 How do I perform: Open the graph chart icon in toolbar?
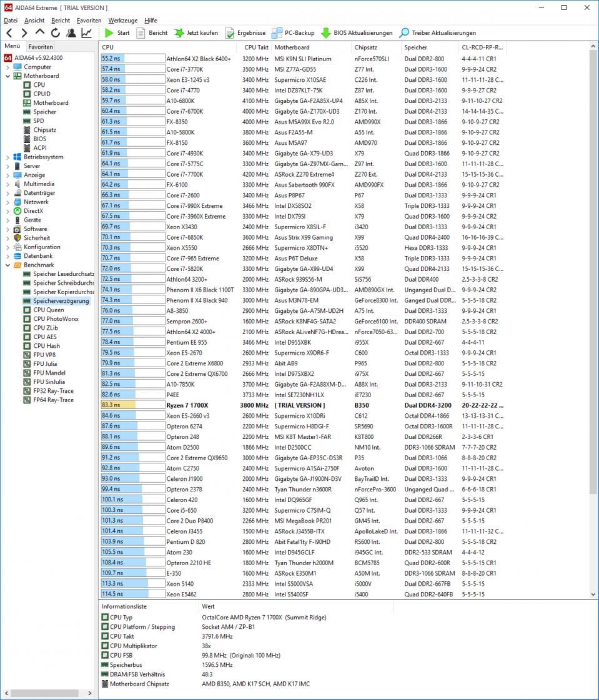(86, 32)
